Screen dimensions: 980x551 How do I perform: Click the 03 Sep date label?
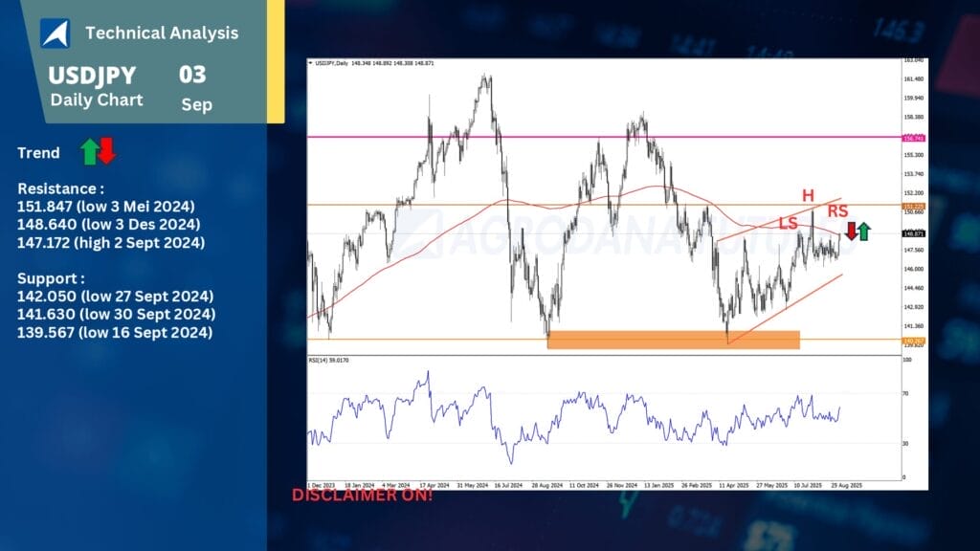(195, 87)
